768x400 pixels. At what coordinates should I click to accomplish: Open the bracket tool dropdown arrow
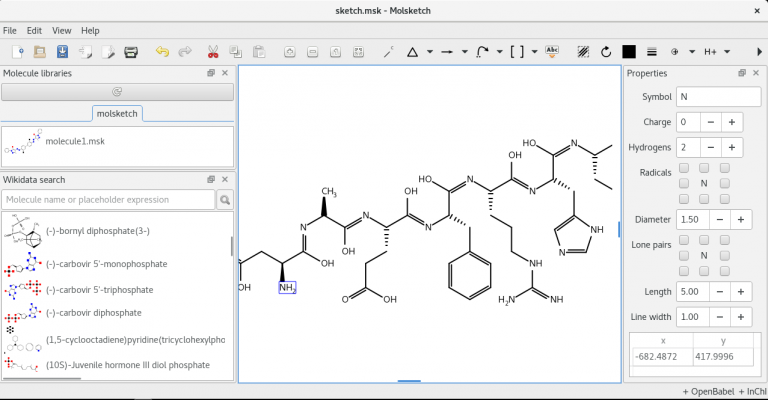(x=535, y=51)
